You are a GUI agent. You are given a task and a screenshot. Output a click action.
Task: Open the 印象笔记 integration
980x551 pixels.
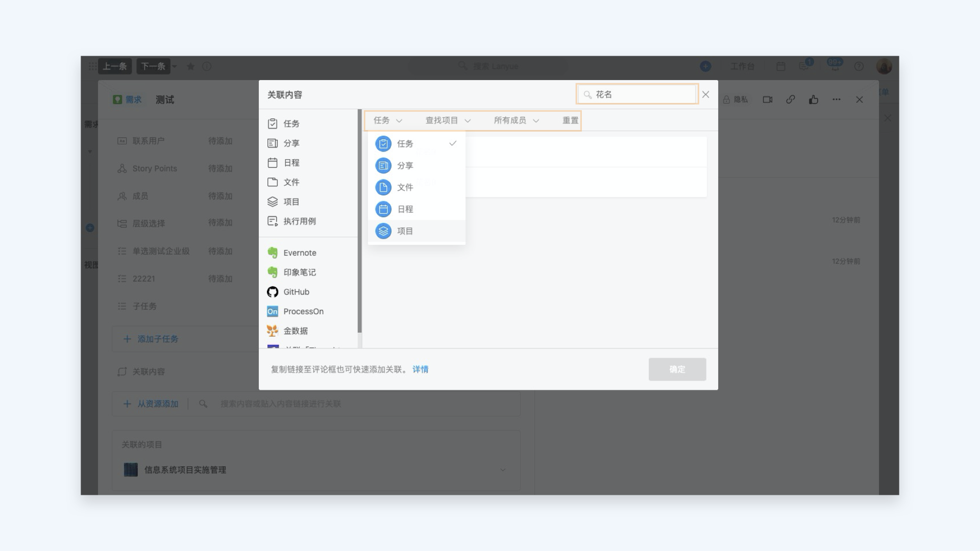tap(308, 272)
